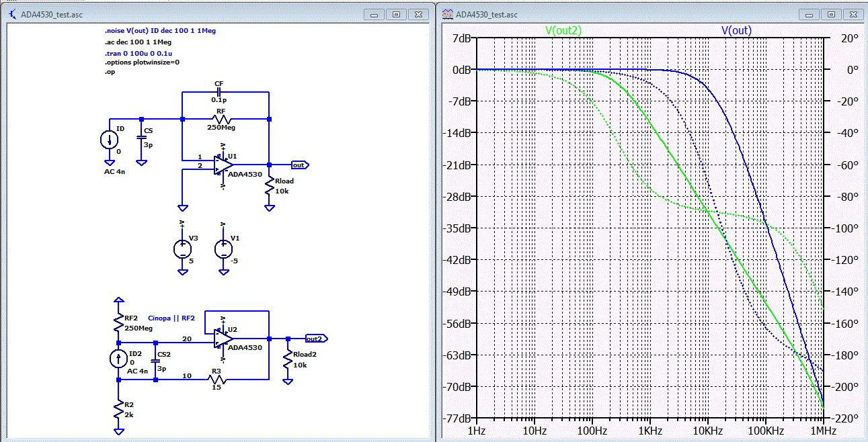This screenshot has width=868, height=442.
Task: Click the frequency axis at 1KHz
Action: coord(650,430)
